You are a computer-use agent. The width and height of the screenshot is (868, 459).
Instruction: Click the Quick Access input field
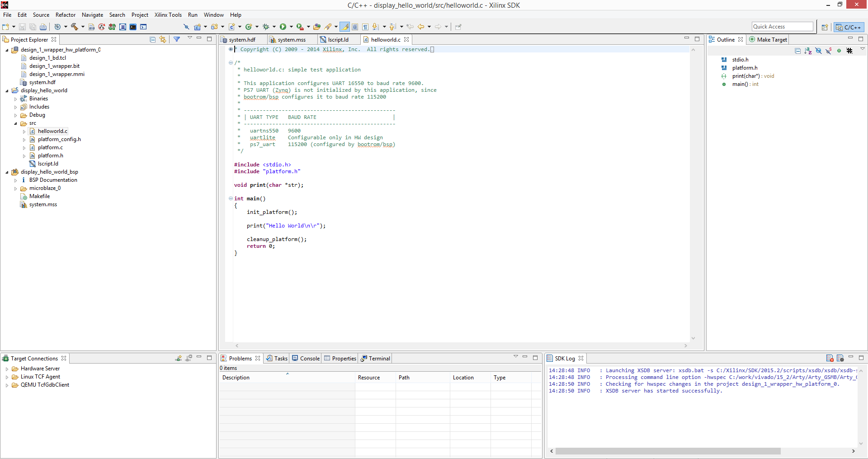tap(782, 27)
